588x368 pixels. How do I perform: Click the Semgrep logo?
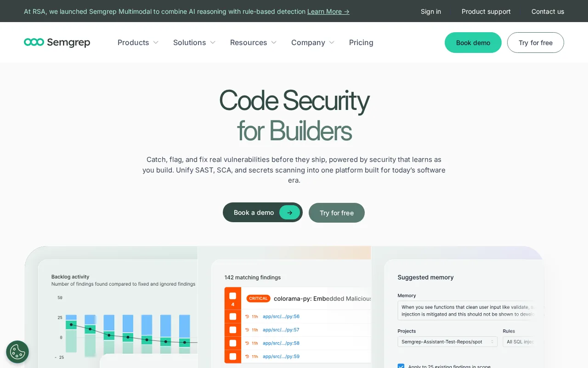click(x=57, y=42)
